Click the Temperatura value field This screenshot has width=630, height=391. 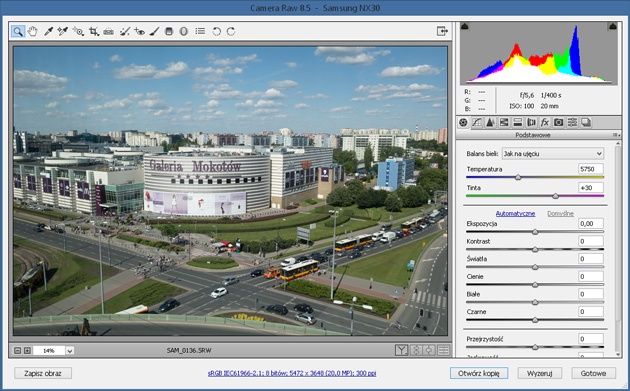click(x=591, y=169)
